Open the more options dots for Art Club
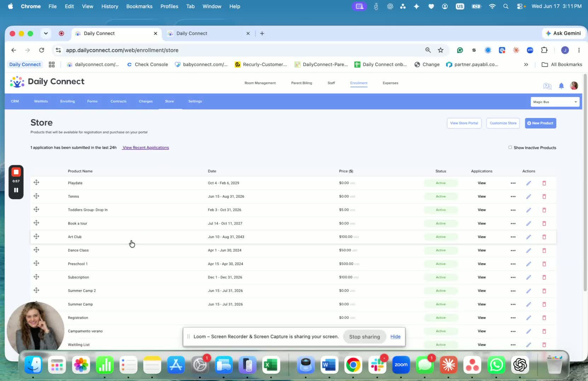 tap(513, 237)
